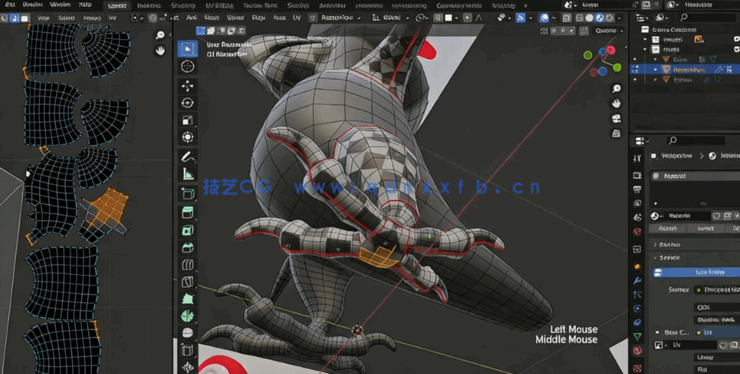
Task: Click the Assign button in material panel
Action: 667,229
